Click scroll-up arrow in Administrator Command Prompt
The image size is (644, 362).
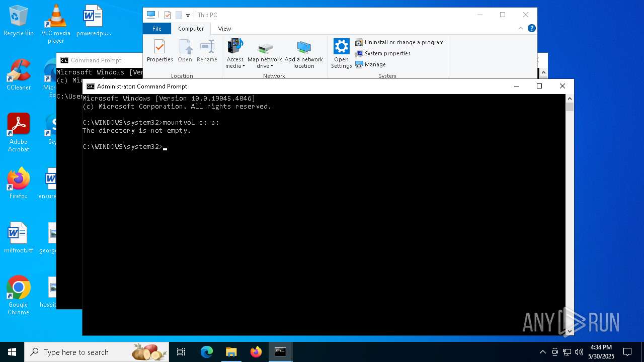[570, 99]
